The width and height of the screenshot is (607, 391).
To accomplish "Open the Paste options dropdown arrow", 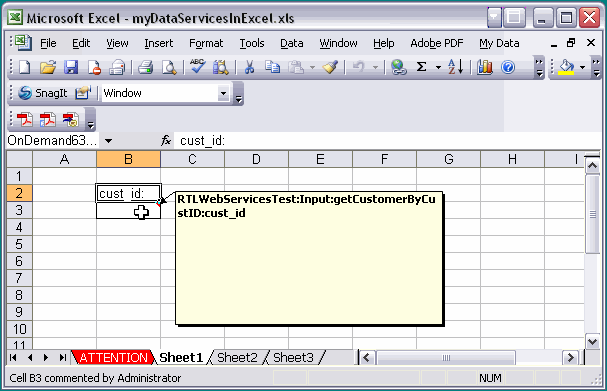I will [x=312, y=68].
